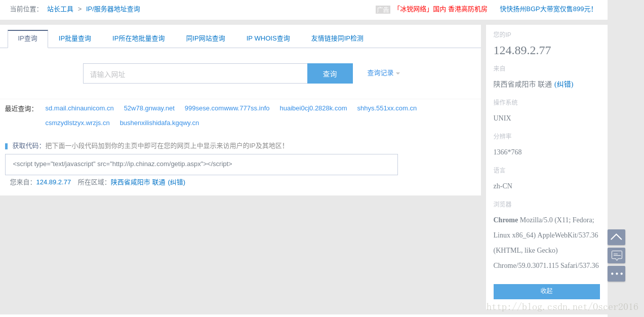This screenshot has width=644, height=317.
Task: Open recent query sd.mail.chinaunicom.cn
Action: pos(79,108)
